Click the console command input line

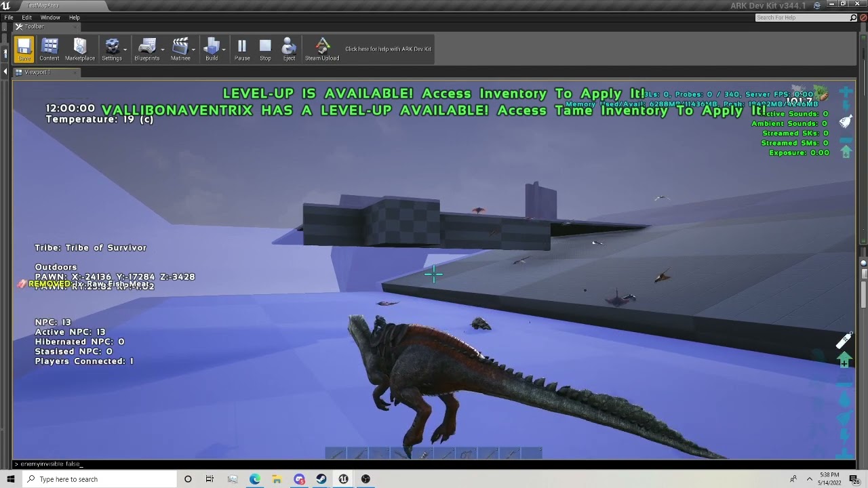pyautogui.click(x=434, y=464)
